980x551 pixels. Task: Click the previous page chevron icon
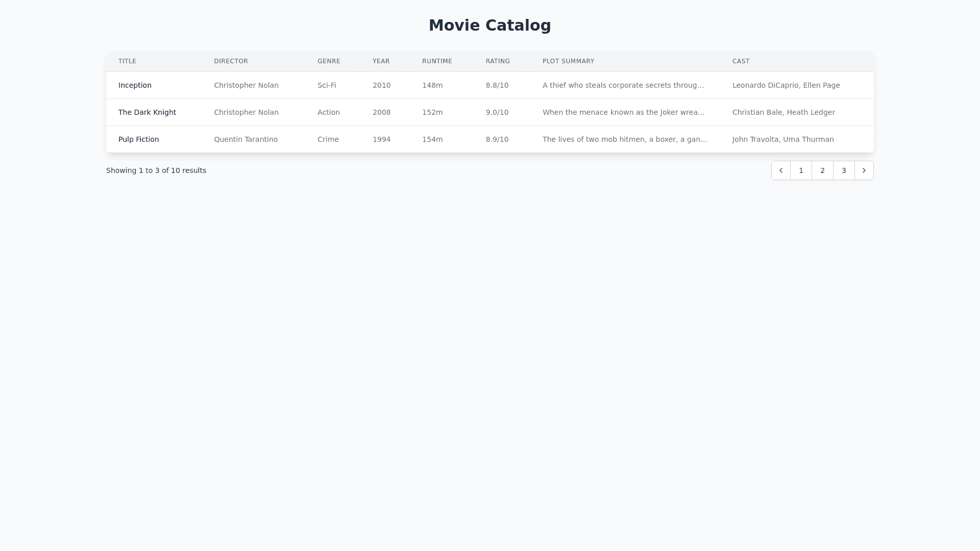click(x=781, y=170)
